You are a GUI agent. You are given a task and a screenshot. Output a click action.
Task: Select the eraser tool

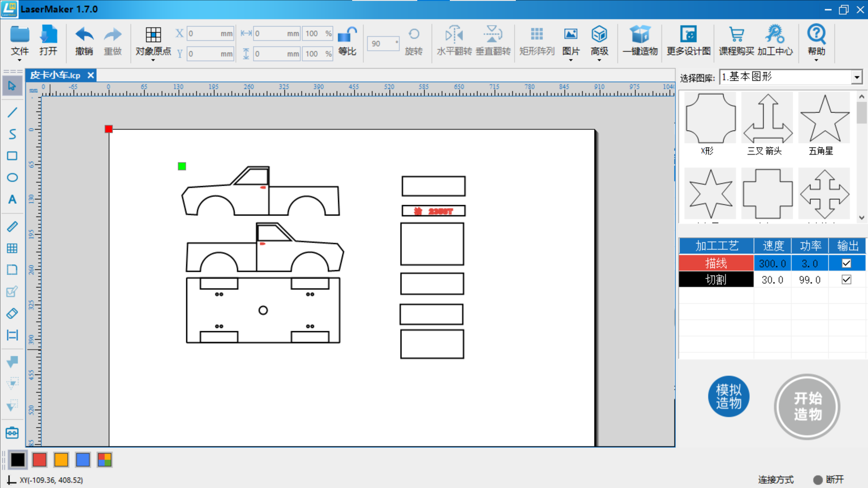point(12,314)
